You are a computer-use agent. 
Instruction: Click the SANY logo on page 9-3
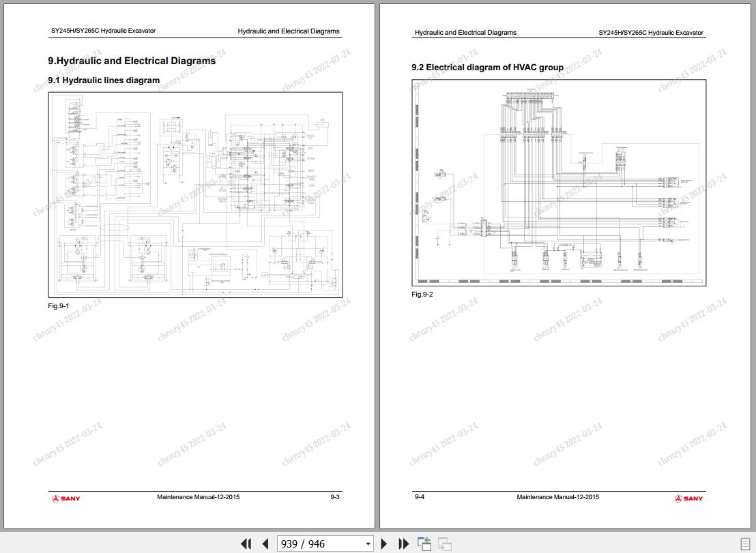coord(66,498)
